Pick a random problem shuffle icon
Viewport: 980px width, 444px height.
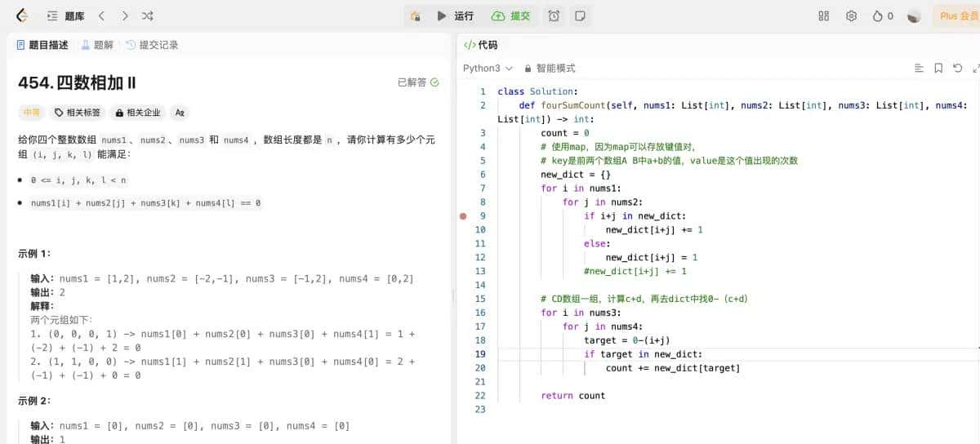(147, 16)
